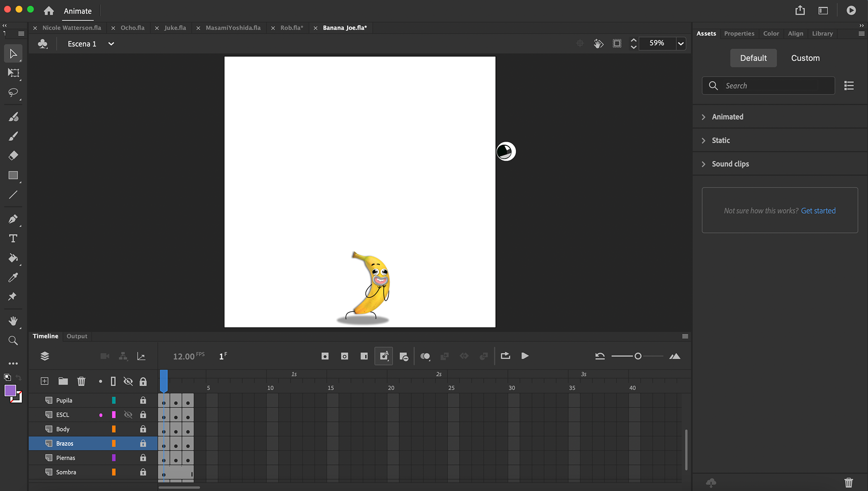Open timeline layers view options
This screenshot has height=491, width=868.
45,356
